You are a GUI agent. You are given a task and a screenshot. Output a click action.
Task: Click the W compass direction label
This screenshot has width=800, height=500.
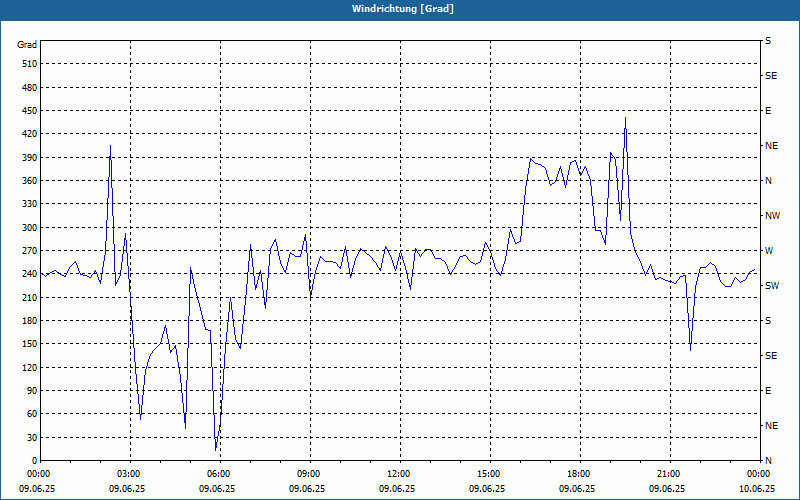pyautogui.click(x=769, y=251)
